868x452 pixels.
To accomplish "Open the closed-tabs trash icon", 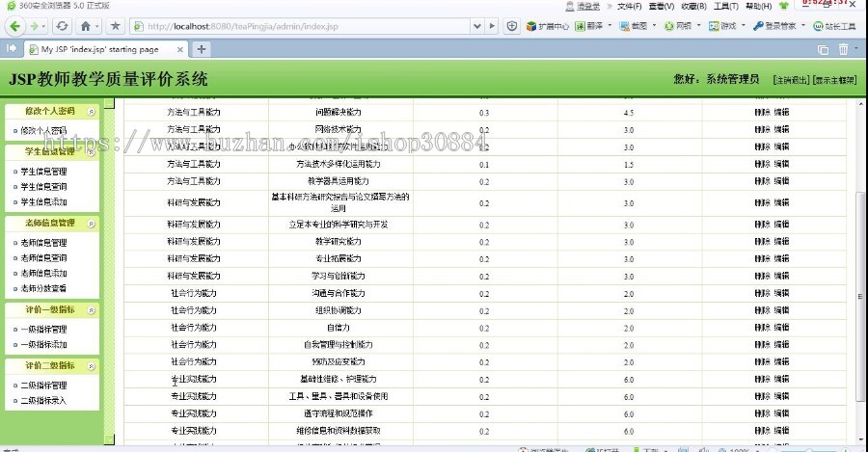I will point(843,49).
